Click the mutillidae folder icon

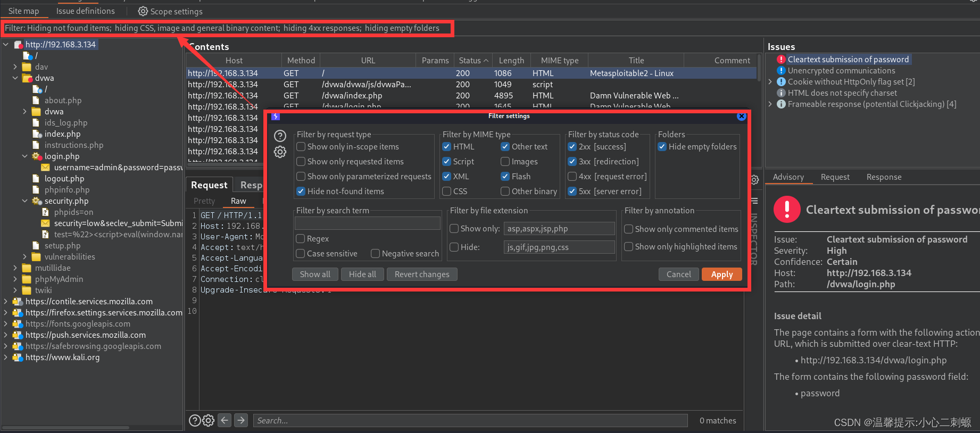tap(27, 268)
